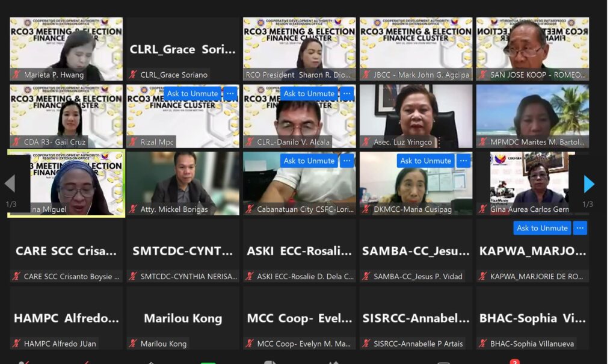Ask DKMCC-Maria Cusipag to unmute
Image resolution: width=616 pixels, height=364 pixels.
(x=426, y=161)
